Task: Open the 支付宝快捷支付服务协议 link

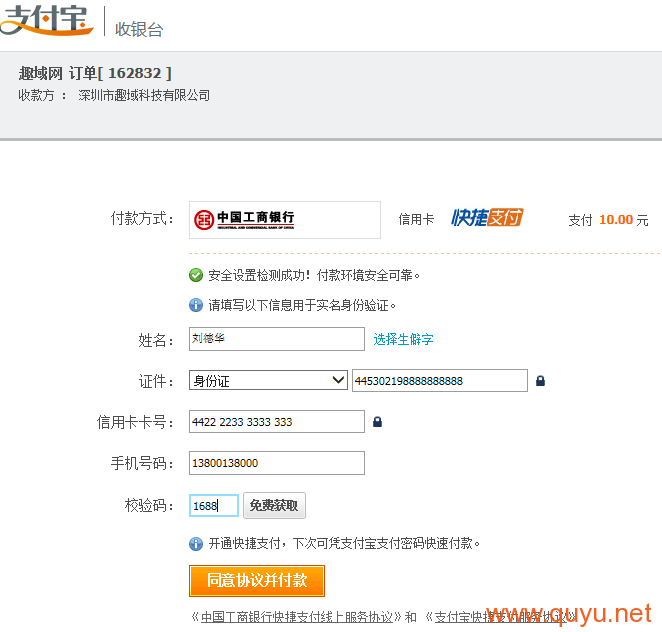Action: click(500, 617)
